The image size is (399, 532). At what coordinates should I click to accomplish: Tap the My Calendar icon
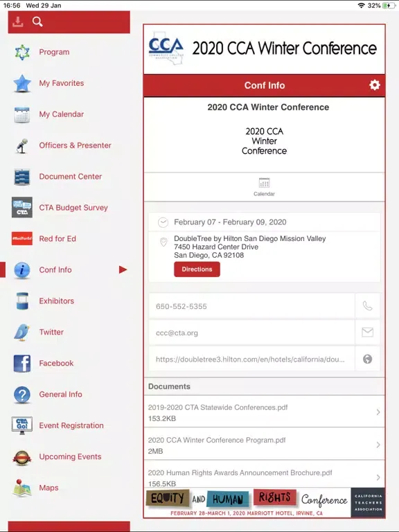click(x=22, y=114)
